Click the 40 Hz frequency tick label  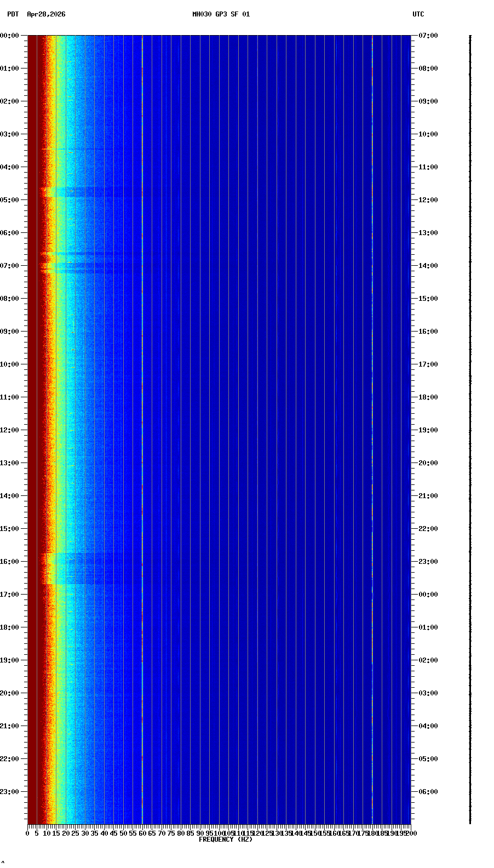[x=104, y=833]
